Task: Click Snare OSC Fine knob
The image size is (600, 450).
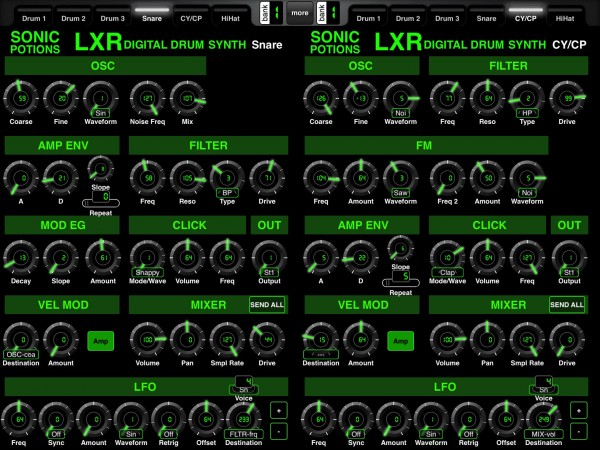Action: (61, 98)
